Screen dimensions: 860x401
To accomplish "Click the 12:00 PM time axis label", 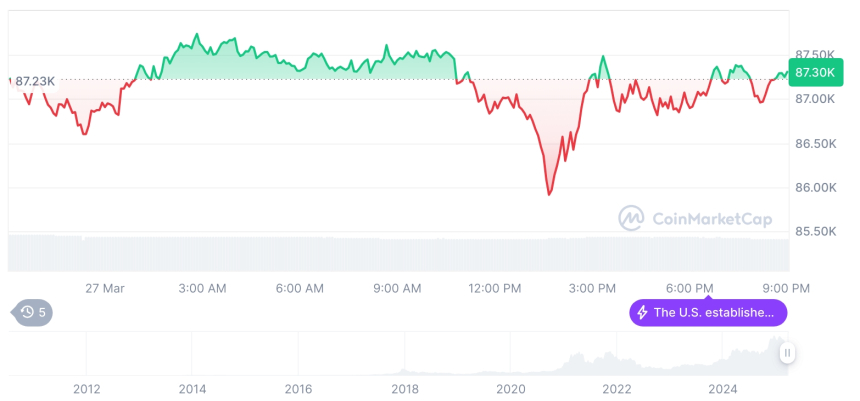I will pyautogui.click(x=495, y=288).
